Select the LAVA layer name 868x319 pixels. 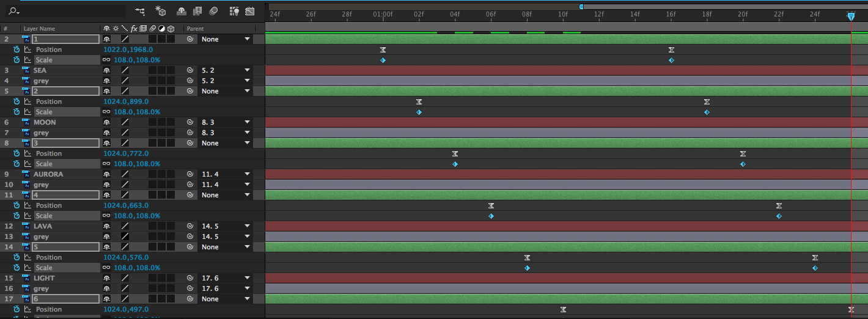(x=43, y=226)
